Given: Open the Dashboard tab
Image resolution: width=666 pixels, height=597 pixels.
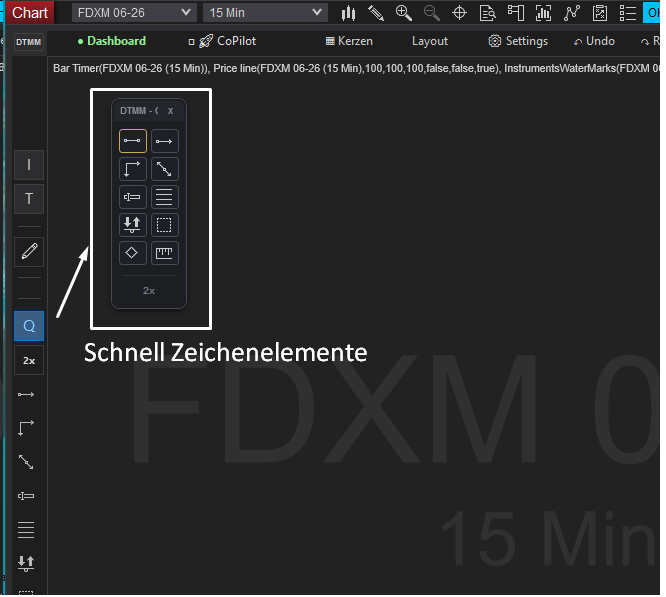Looking at the screenshot, I should 112,41.
